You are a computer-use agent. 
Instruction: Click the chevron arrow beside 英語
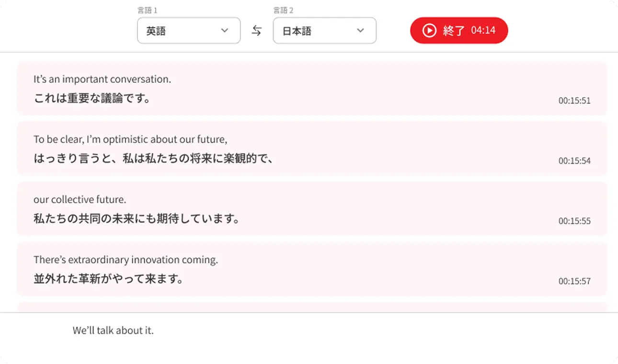224,31
